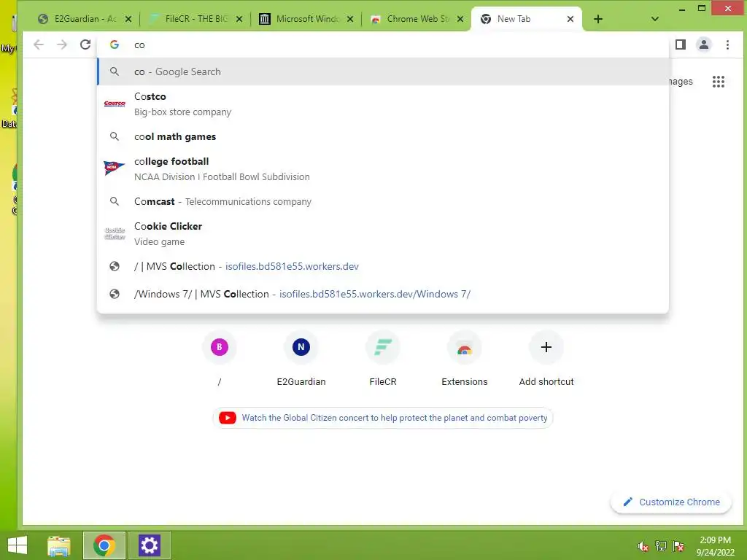Click the Action Center flag icon
Screen dimensions: 747x560
pos(678,546)
